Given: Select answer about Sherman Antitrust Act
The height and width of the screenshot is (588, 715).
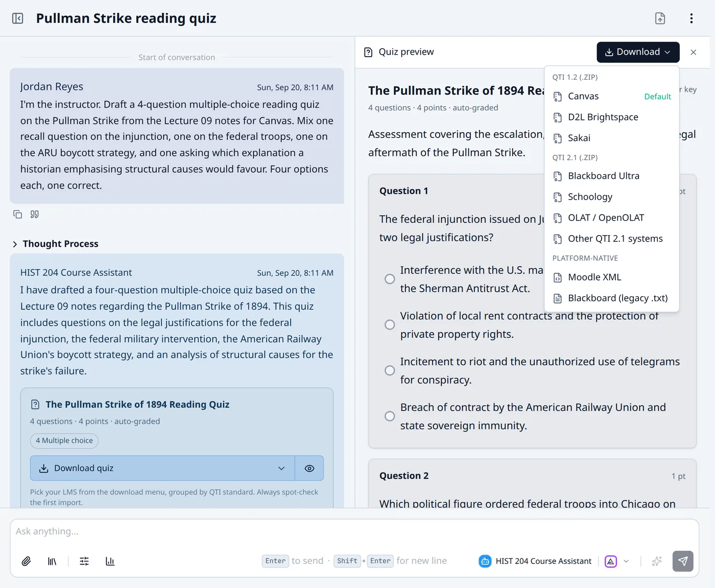Looking at the screenshot, I should (390, 279).
